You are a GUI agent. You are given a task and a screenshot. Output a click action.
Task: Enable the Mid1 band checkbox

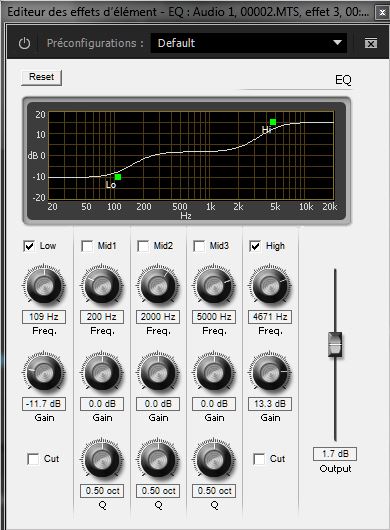87,246
